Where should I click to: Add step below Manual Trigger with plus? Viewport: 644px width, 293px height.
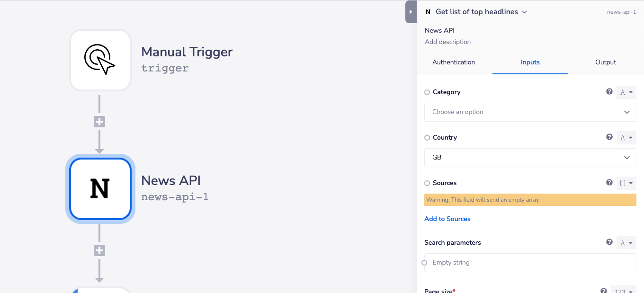tap(99, 122)
